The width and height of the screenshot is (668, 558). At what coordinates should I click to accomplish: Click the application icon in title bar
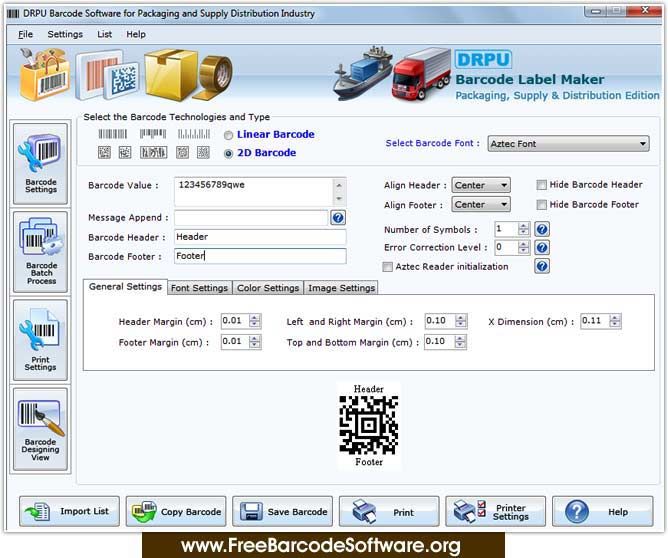click(x=13, y=14)
